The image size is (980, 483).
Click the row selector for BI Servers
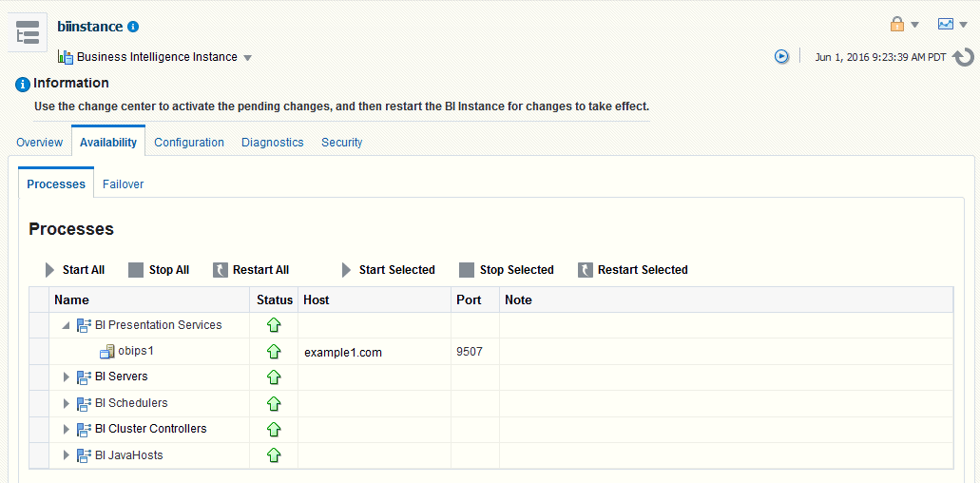pos(39,377)
